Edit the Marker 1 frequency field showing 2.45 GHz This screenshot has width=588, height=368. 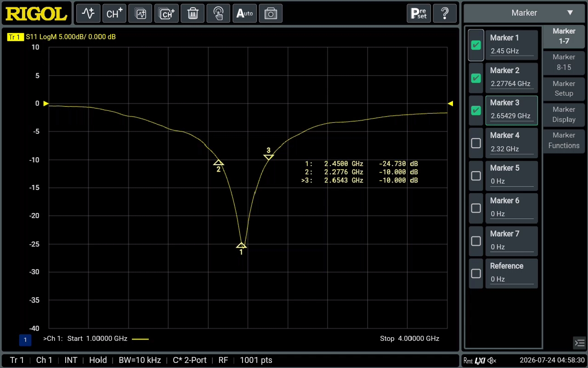(x=512, y=51)
